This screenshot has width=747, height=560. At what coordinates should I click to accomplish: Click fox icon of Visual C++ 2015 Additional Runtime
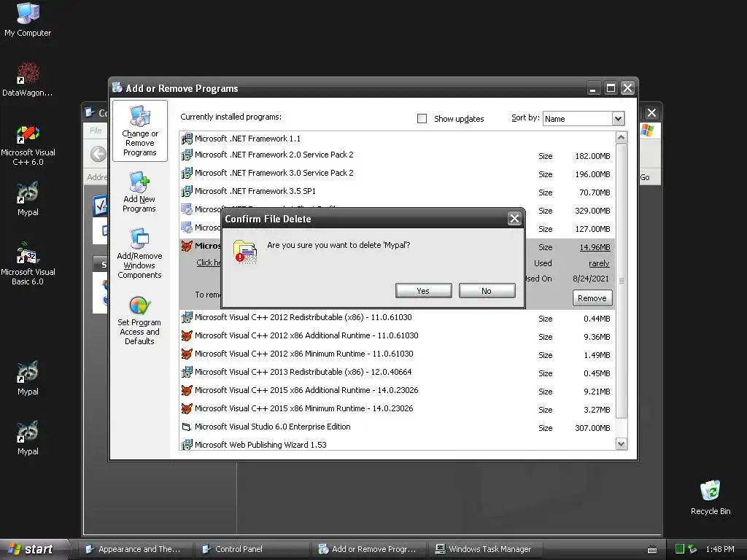[187, 390]
